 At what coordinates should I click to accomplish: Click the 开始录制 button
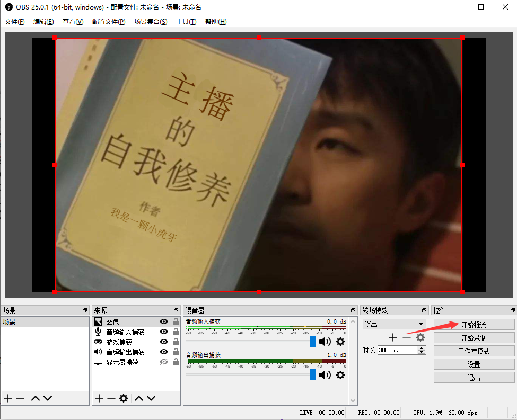(474, 338)
